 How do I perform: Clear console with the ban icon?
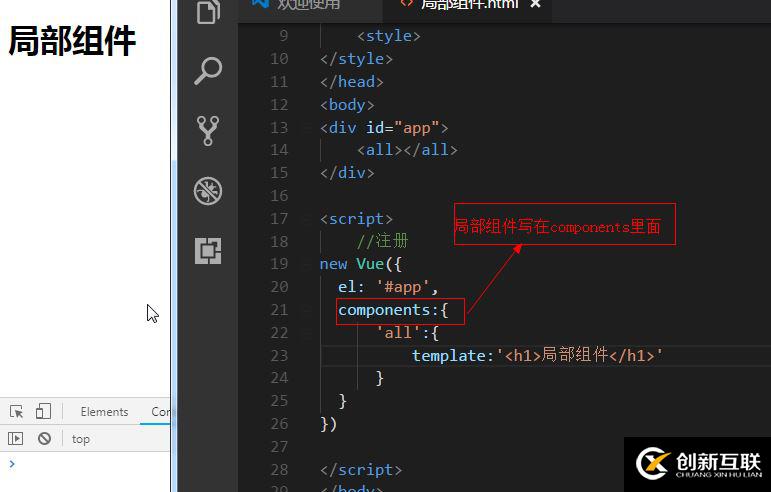[44, 438]
